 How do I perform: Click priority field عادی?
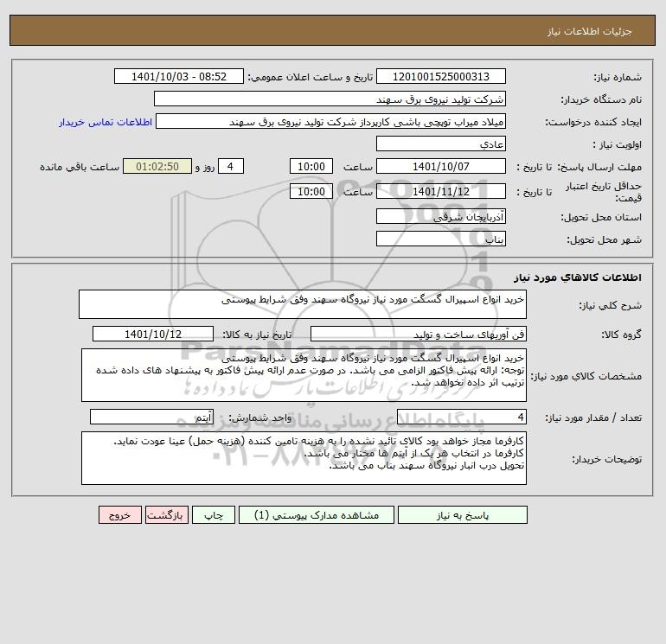(x=441, y=143)
